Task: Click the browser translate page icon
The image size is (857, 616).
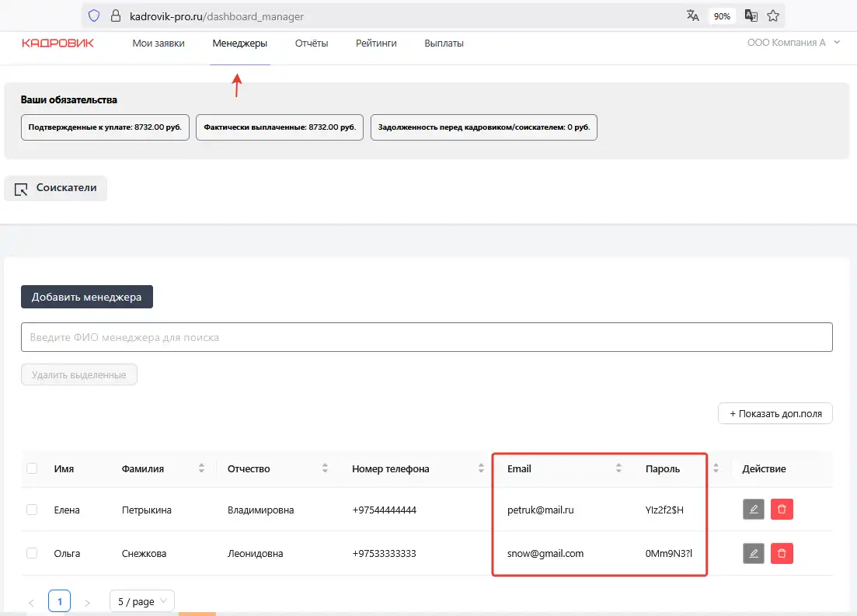Action: (x=693, y=16)
